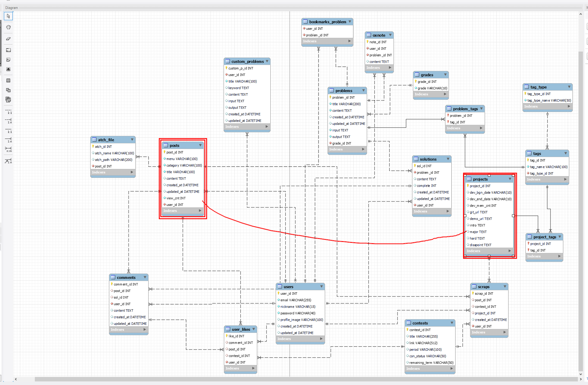588x385 pixels.
Task: Collapse the users table
Action: point(322,287)
